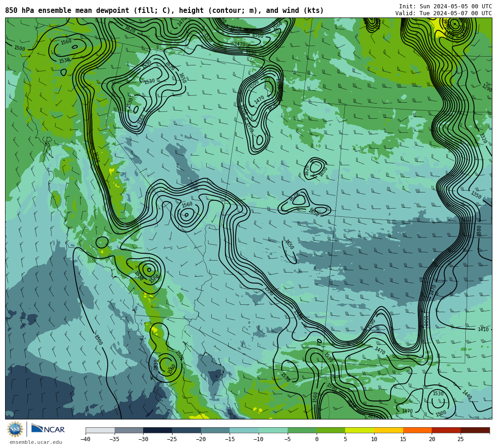Click the Init time label
Screen dimensions: 497x448
click(x=445, y=6)
